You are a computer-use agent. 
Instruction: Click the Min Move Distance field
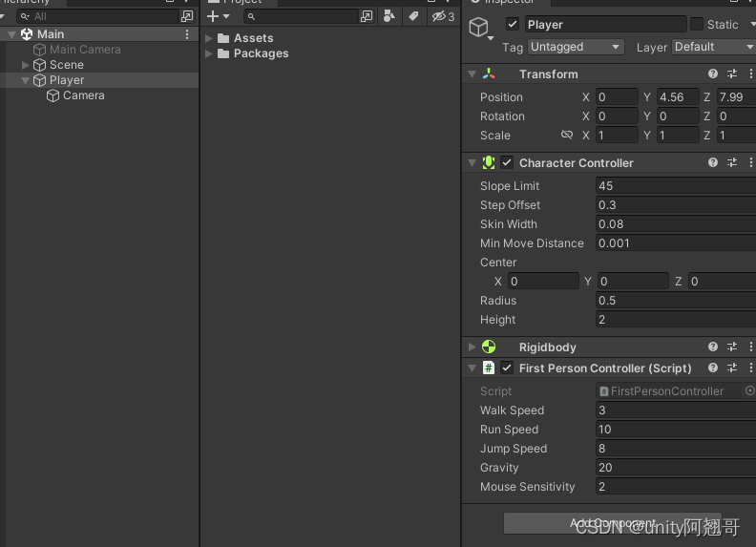tap(676, 243)
